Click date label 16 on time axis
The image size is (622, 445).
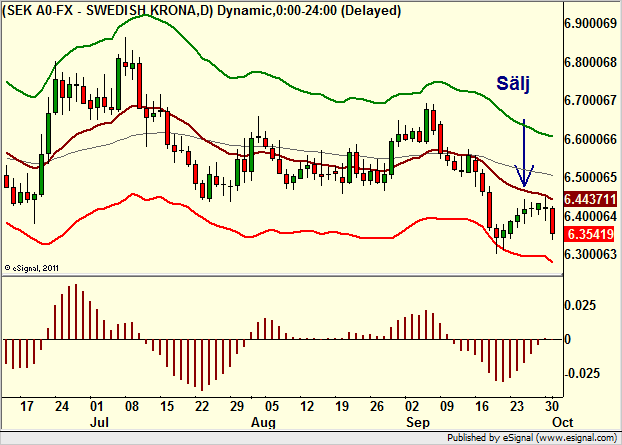click(x=482, y=407)
